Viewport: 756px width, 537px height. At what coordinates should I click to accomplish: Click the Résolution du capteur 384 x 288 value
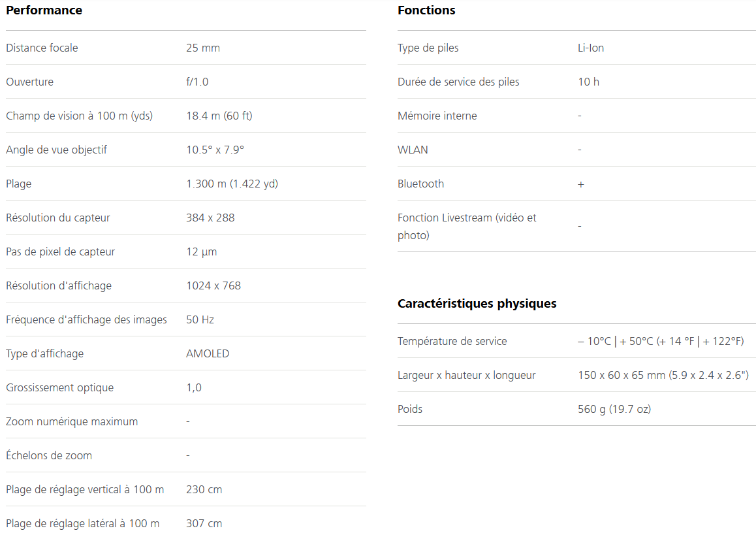[210, 218]
